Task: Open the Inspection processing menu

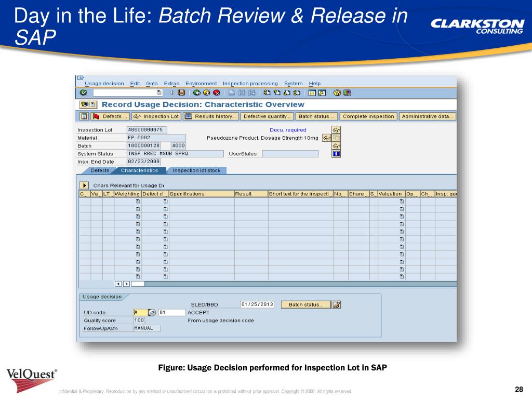Action: [x=250, y=84]
